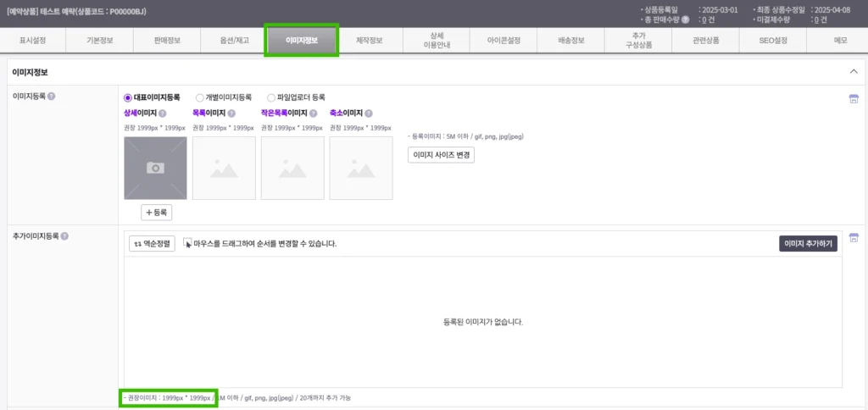Click the store icon in 이미지등록 row

(854, 99)
